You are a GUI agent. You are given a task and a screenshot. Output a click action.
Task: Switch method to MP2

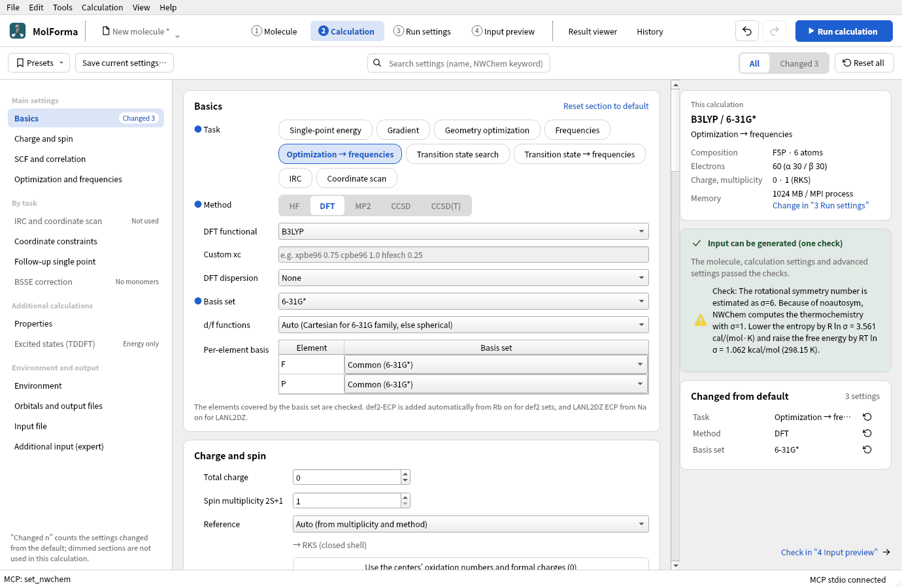point(363,206)
